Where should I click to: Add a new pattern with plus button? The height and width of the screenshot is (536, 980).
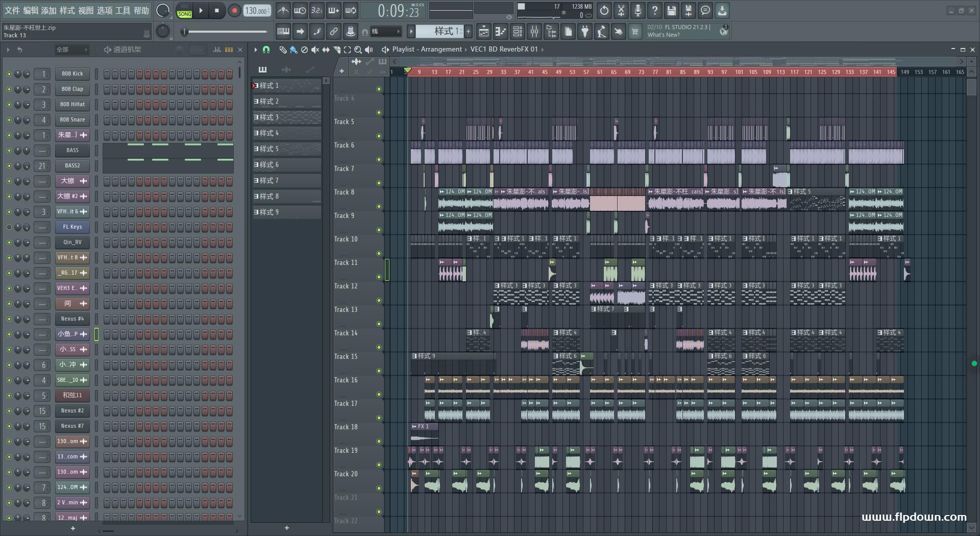468,32
